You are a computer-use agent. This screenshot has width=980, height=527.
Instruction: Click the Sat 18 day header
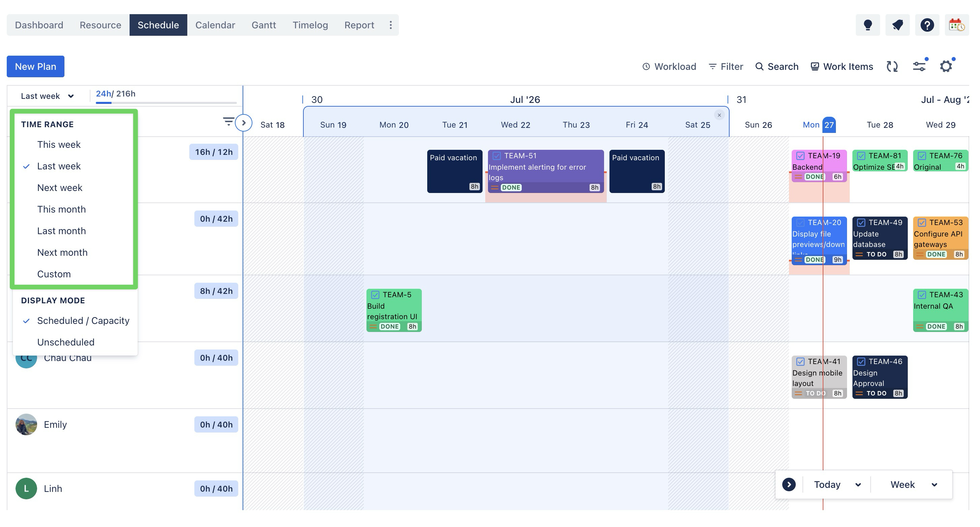[272, 125]
